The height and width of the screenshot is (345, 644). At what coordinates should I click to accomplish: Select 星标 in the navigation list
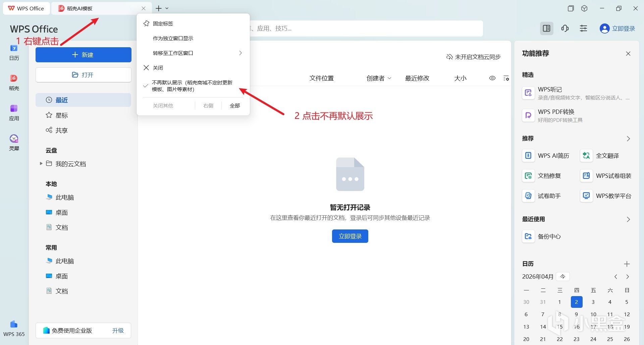click(x=84, y=115)
